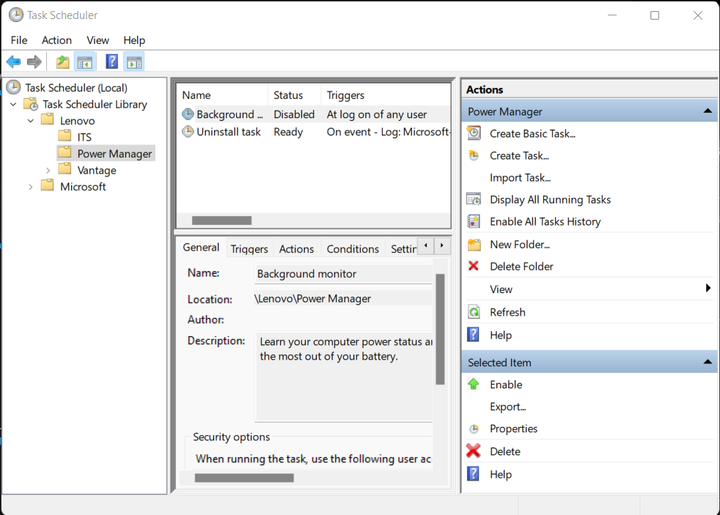
Task: Click the clock icon beside Background task
Action: [187, 114]
